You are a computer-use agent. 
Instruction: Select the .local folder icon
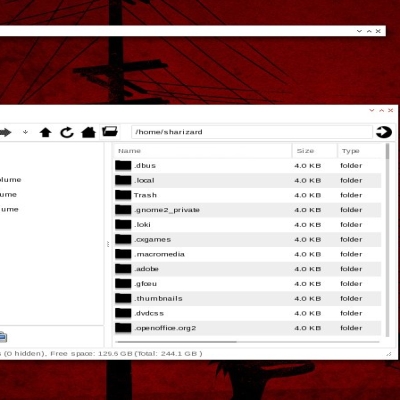point(123,180)
